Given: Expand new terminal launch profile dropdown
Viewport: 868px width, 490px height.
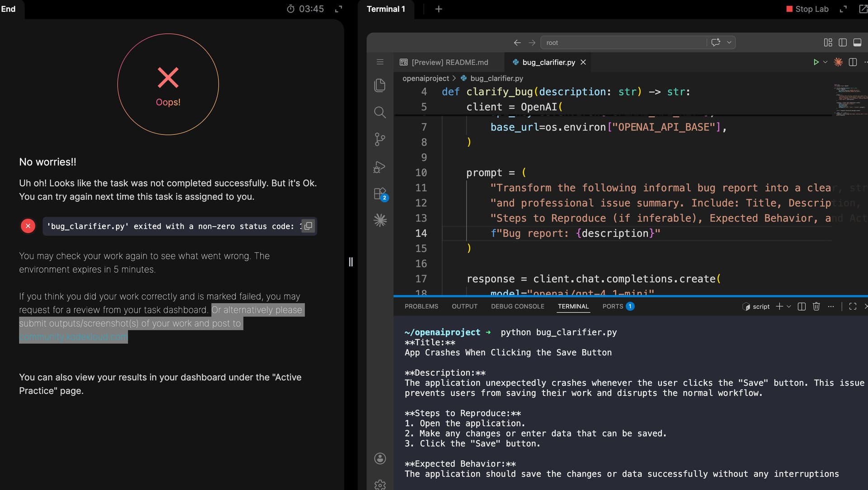Looking at the screenshot, I should [x=789, y=306].
